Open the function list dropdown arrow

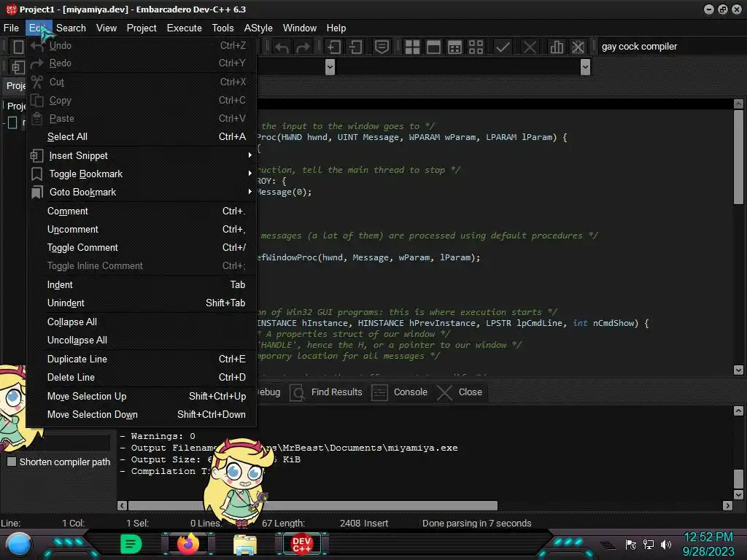pyautogui.click(x=586, y=67)
